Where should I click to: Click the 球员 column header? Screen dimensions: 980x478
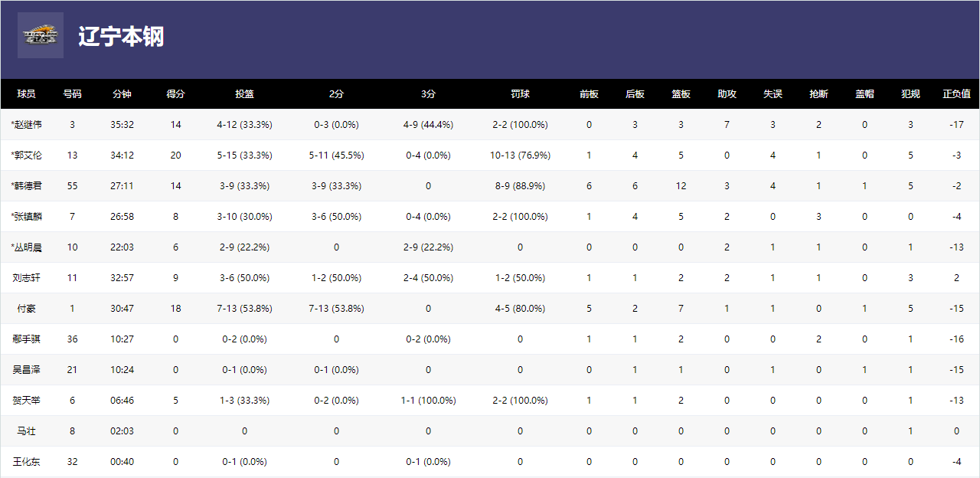click(x=27, y=94)
